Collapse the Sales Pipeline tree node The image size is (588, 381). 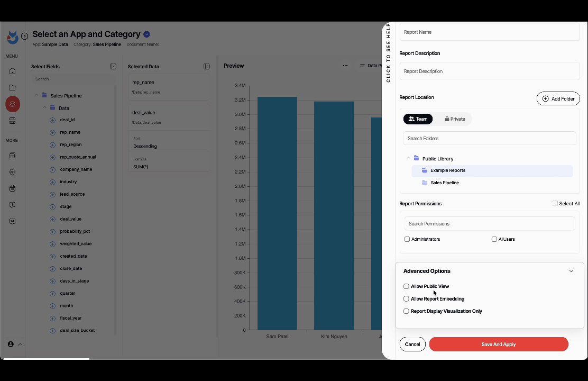(36, 96)
